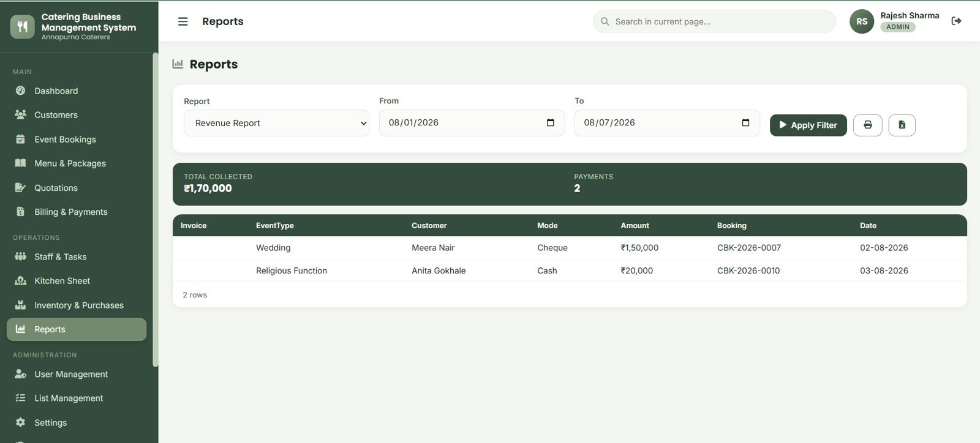Click the export to Excel icon button

pyautogui.click(x=902, y=125)
